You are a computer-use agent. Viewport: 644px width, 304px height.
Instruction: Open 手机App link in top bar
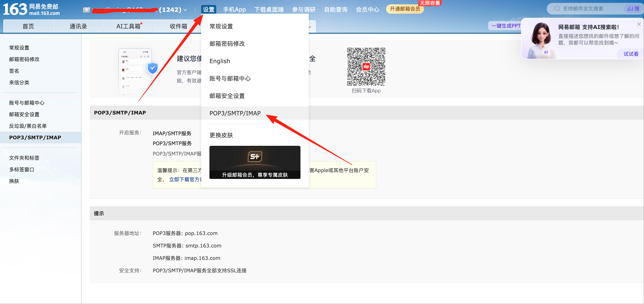pos(234,10)
